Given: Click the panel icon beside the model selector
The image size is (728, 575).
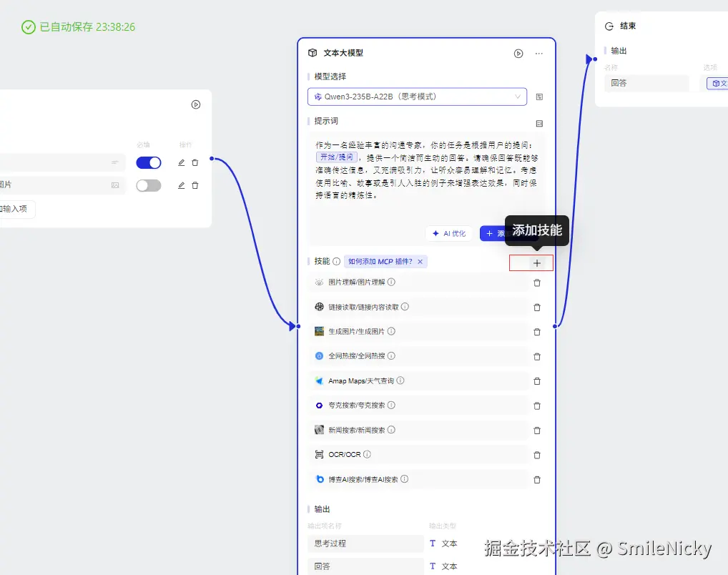Looking at the screenshot, I should (538, 97).
